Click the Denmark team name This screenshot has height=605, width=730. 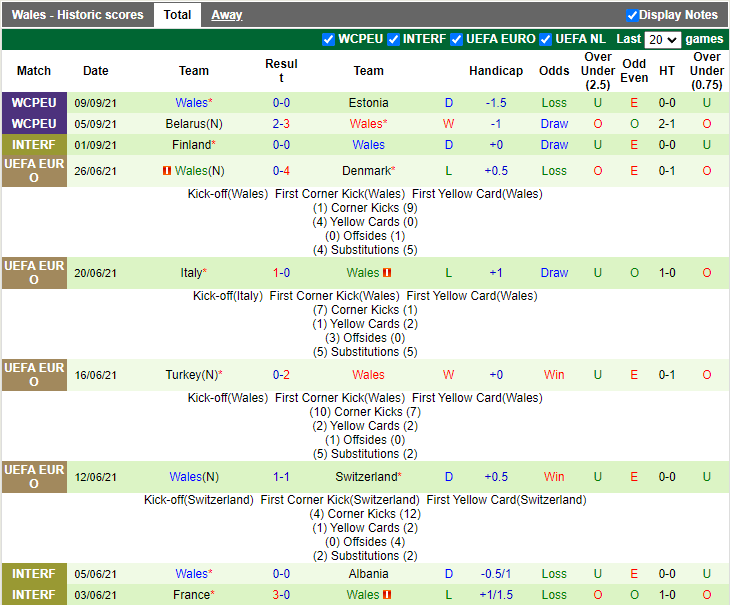pos(366,171)
